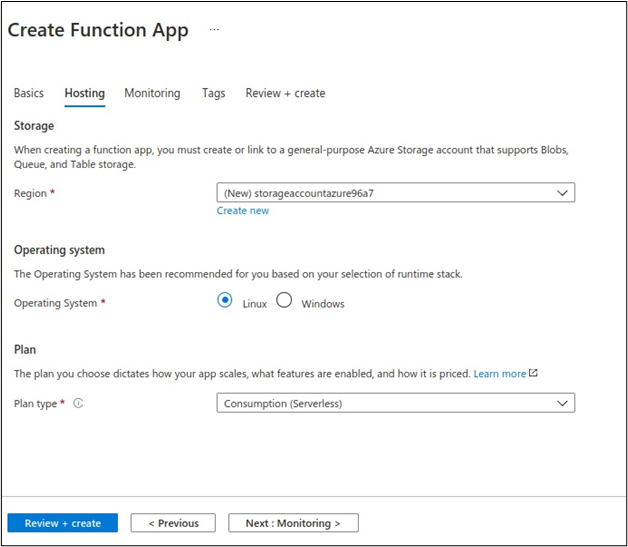Click the Next : Monitoring button
628x547 pixels.
[293, 523]
